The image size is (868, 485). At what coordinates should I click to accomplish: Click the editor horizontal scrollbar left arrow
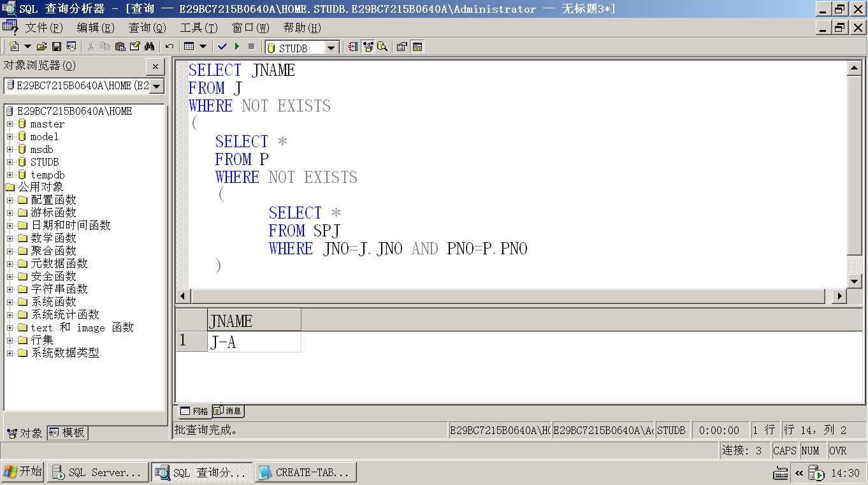(x=184, y=296)
